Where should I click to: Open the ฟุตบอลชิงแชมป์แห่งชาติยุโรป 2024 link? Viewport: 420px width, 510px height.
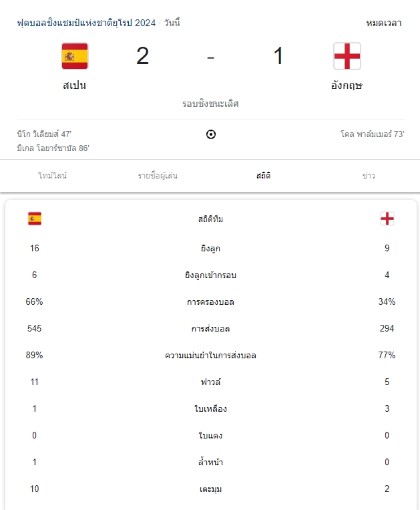click(86, 23)
